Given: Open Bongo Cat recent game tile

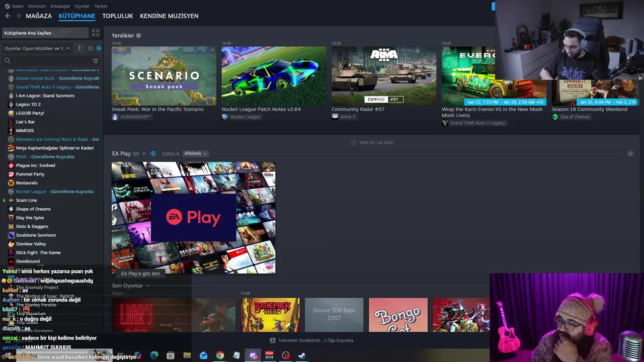Looking at the screenshot, I should [x=398, y=315].
